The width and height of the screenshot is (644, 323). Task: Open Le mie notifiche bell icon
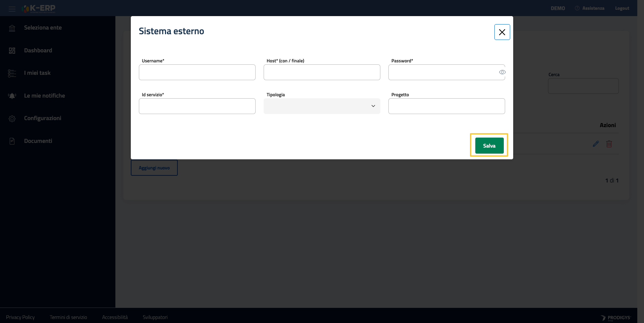tap(12, 96)
